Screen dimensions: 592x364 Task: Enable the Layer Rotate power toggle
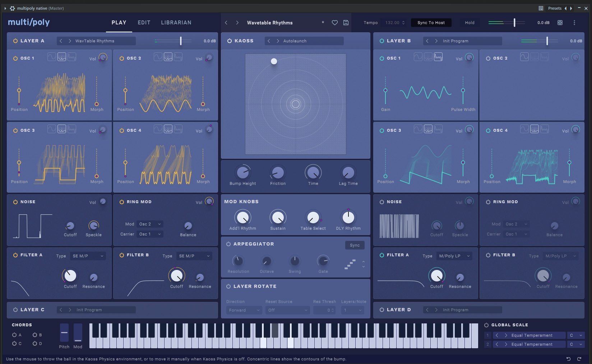[x=228, y=286]
